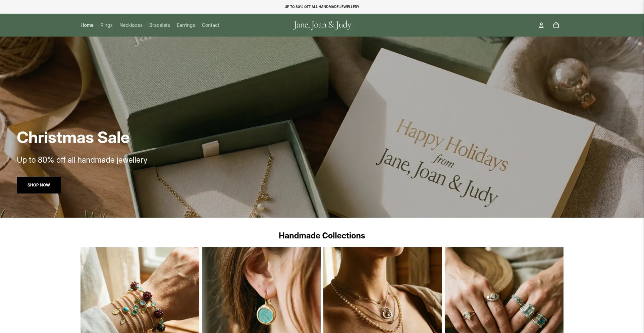Open the bracelets collection wrist photo

pos(140,290)
